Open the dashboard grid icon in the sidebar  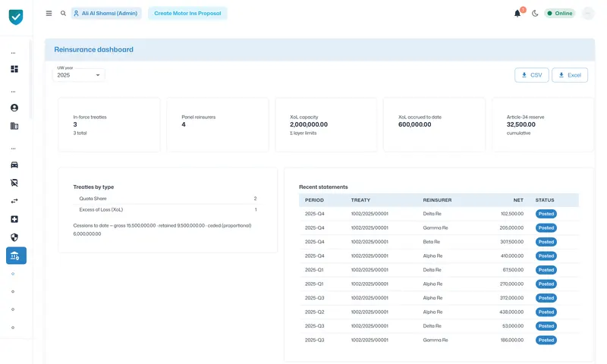click(14, 69)
